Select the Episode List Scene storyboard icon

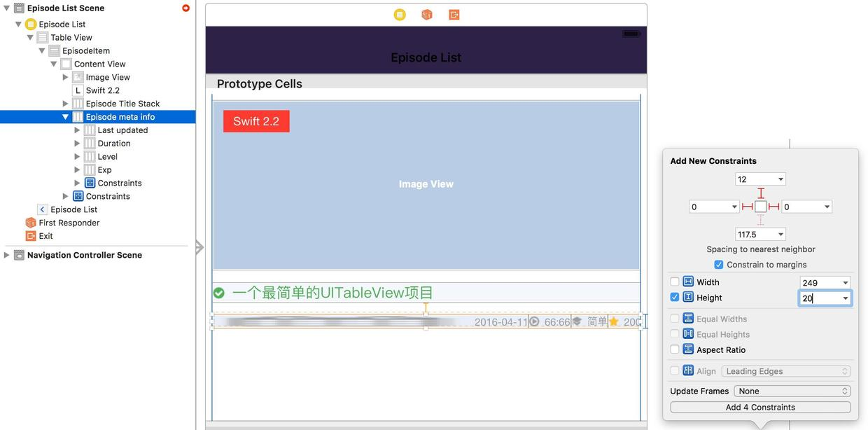point(19,8)
